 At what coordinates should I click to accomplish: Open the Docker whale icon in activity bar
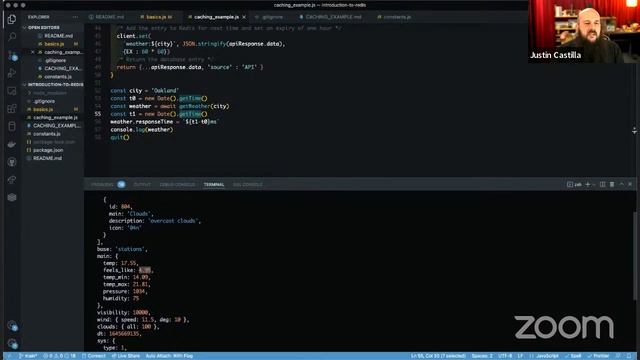click(12, 144)
